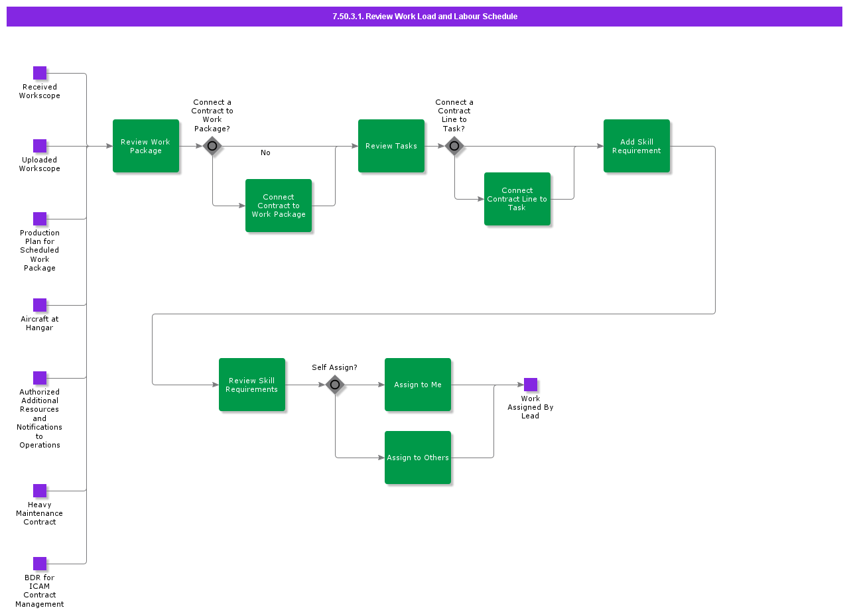
Task: Open the Review Work Package task box
Action: (x=146, y=146)
